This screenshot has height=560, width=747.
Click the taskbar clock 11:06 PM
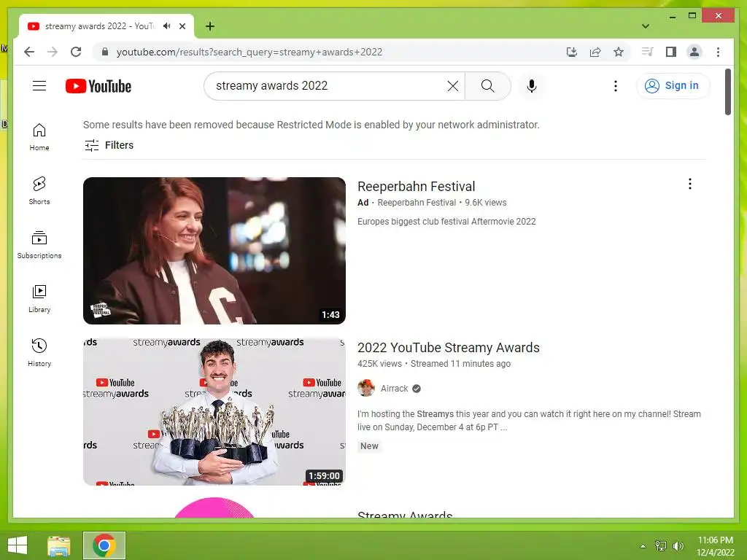[715, 540]
